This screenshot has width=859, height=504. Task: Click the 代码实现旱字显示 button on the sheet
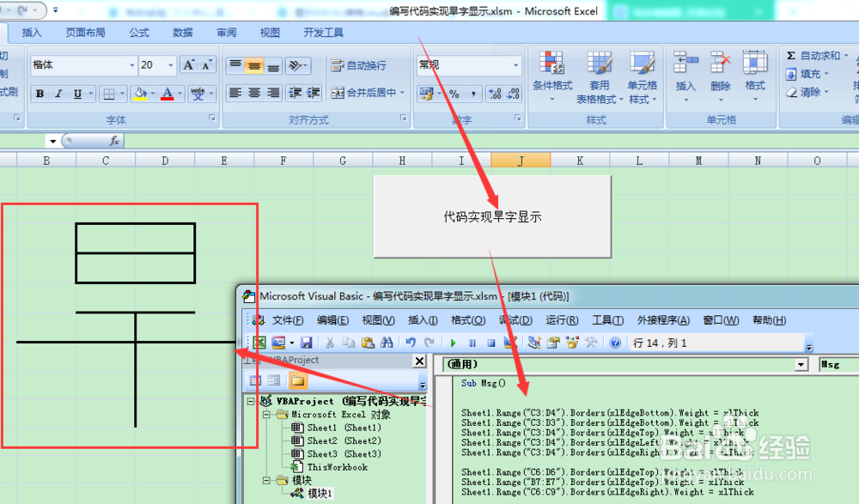pyautogui.click(x=492, y=216)
